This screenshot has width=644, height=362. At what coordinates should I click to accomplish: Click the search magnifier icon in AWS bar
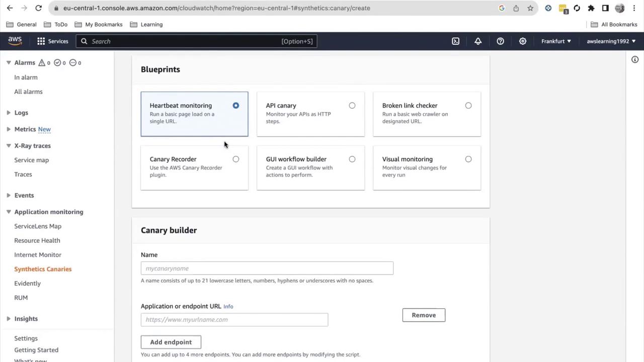pyautogui.click(x=84, y=41)
